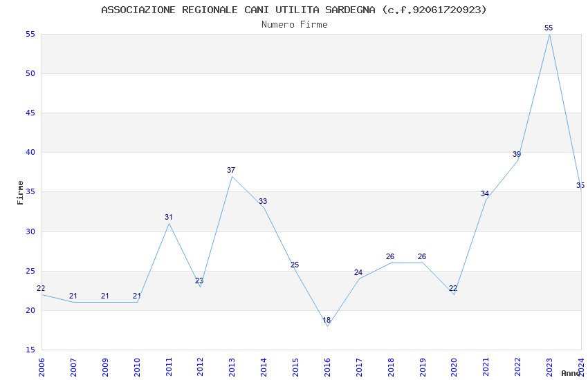Click the x-axis year 2010
This screenshot has width=588, height=380.
tap(137, 367)
